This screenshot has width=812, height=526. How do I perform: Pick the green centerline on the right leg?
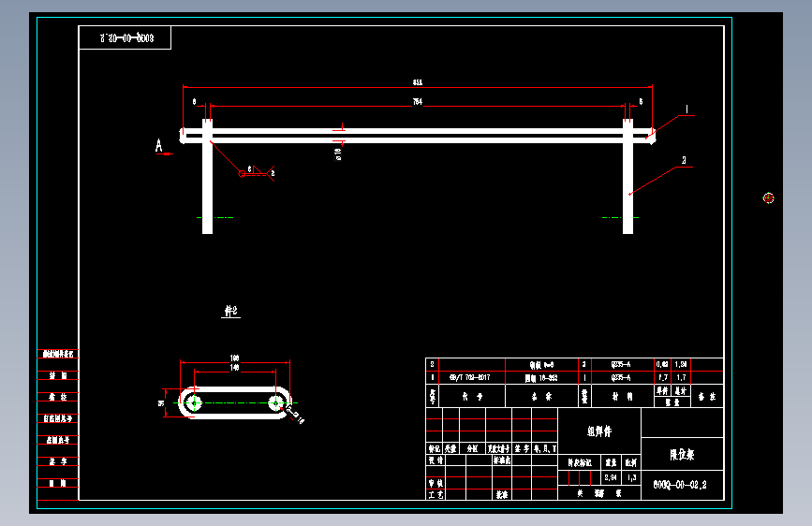(x=620, y=217)
